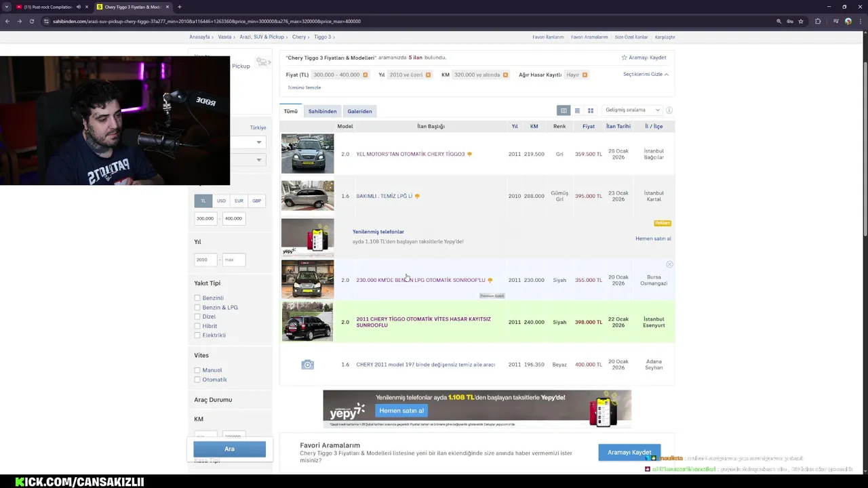Click the minimum price field 300.000
This screenshot has width=868, height=488.
206,218
